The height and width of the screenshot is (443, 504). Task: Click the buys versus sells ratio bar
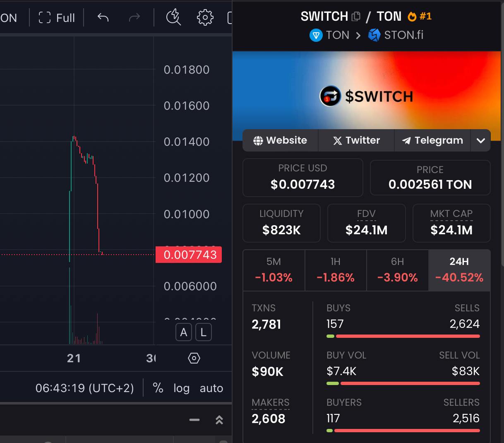tap(403, 336)
